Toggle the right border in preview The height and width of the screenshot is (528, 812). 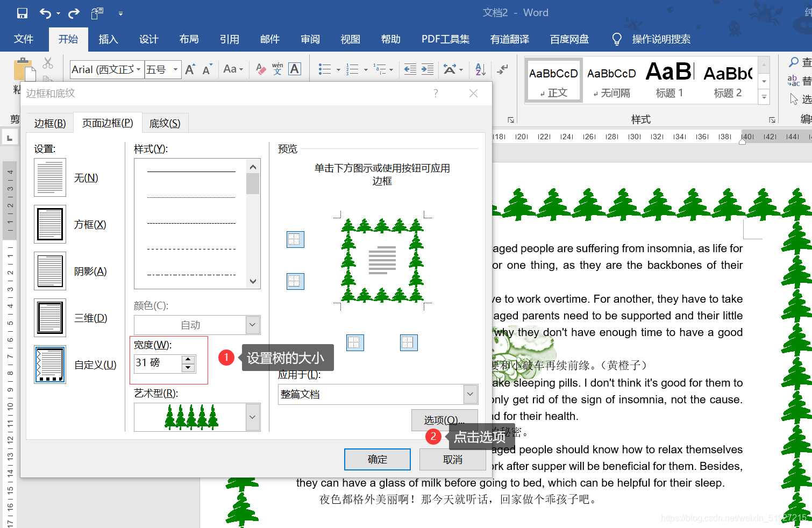pyautogui.click(x=409, y=343)
